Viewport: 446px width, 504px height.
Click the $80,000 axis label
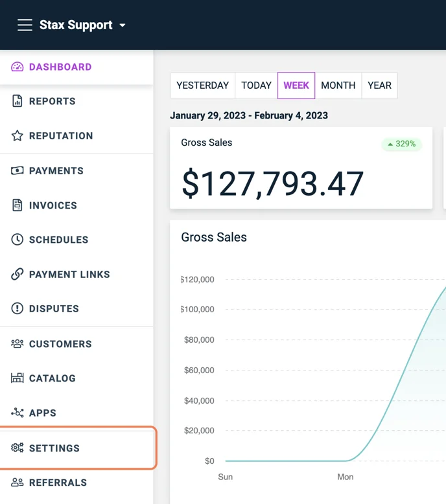click(199, 339)
